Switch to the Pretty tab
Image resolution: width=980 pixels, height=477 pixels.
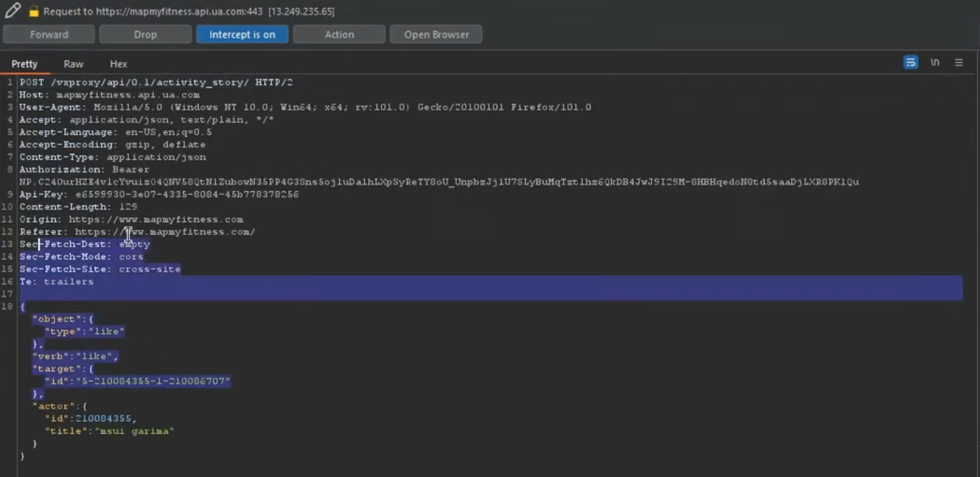tap(25, 64)
